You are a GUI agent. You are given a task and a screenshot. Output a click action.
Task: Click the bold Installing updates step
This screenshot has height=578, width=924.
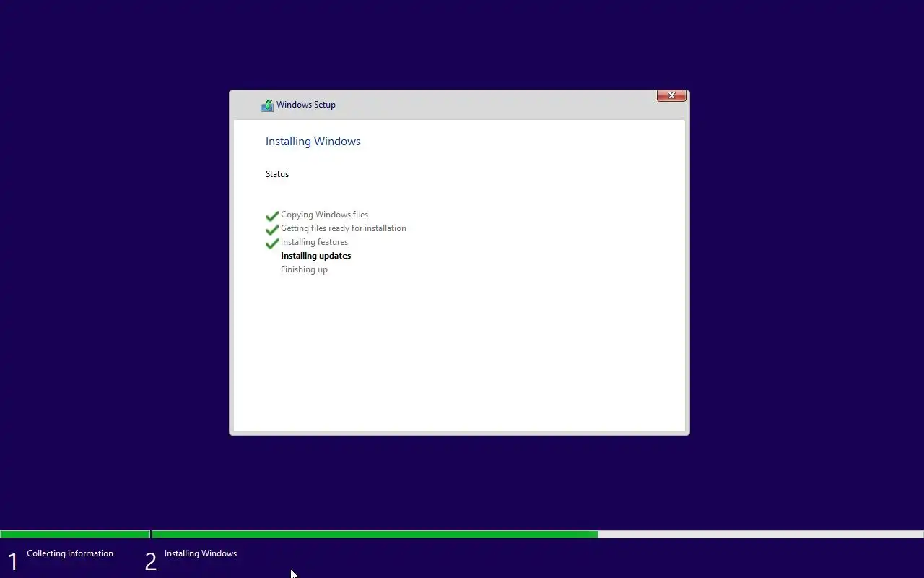(315, 256)
